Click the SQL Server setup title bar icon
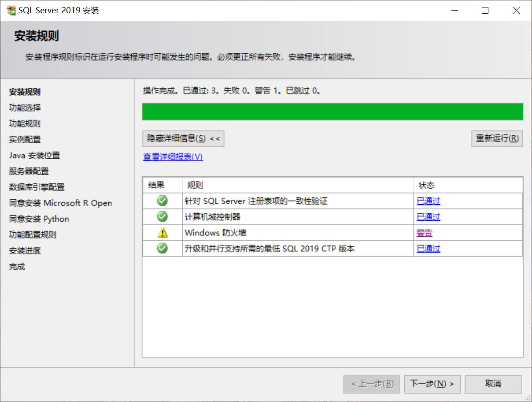The height and width of the screenshot is (402, 532). click(11, 10)
